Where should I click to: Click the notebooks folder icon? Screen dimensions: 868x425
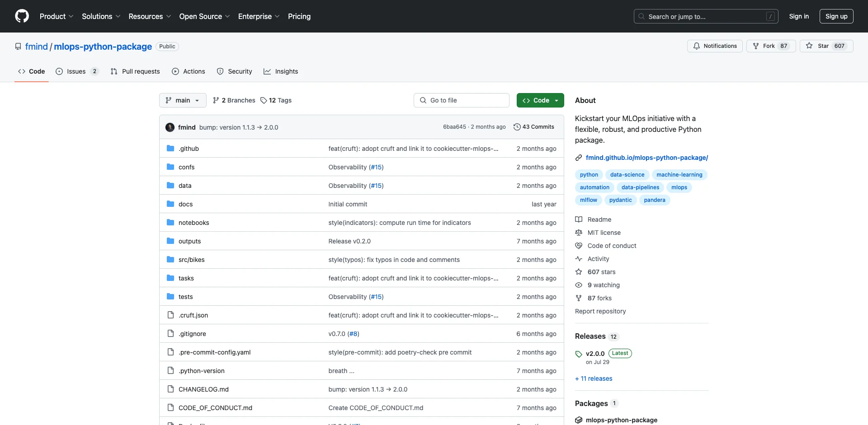(170, 223)
